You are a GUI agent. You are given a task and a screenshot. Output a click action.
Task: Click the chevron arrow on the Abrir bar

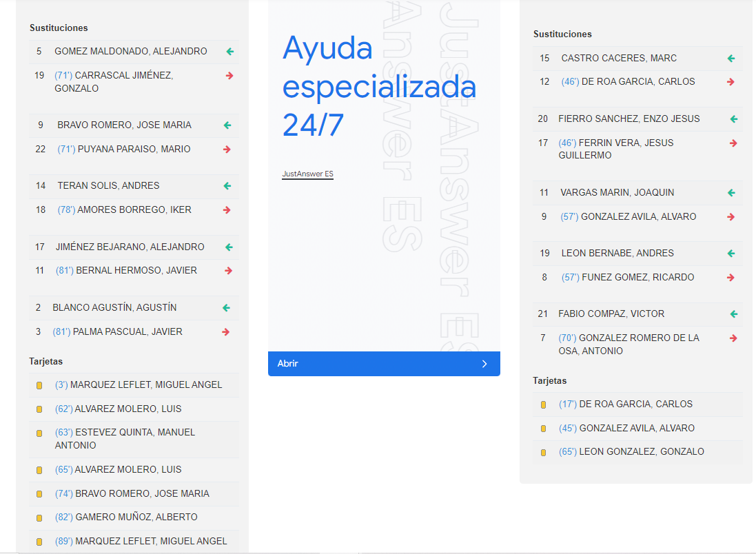point(484,364)
